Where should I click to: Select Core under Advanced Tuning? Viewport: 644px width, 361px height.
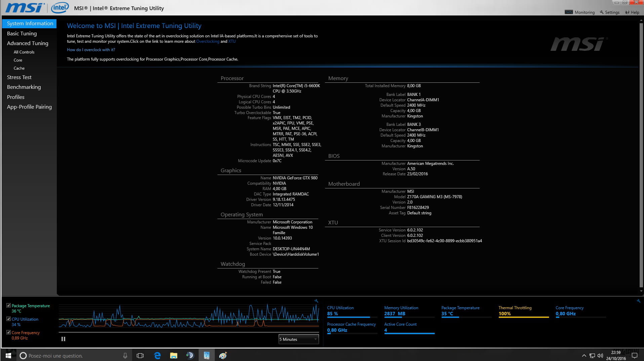(x=18, y=60)
